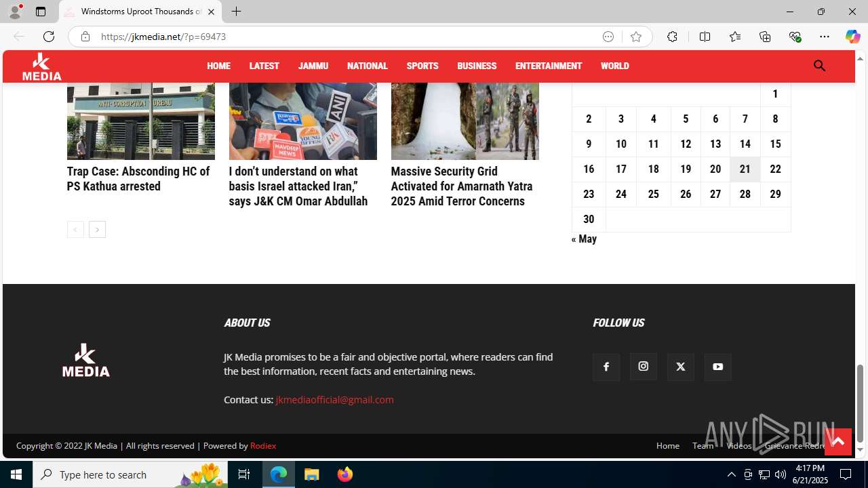The height and width of the screenshot is (488, 868).
Task: Open the WORLD menu item
Action: click(615, 66)
